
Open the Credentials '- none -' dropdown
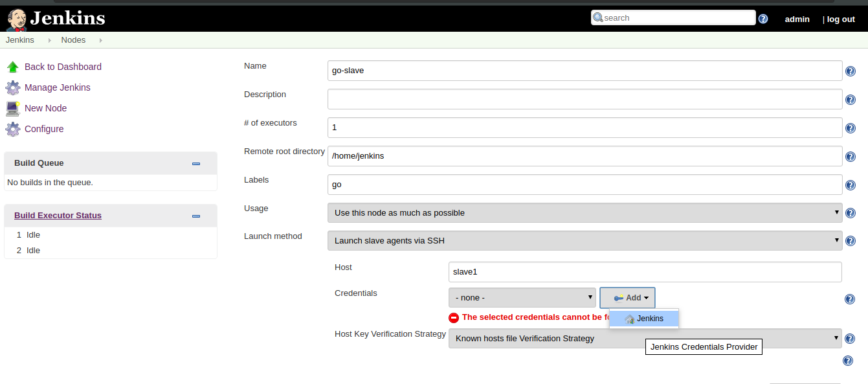click(x=522, y=298)
